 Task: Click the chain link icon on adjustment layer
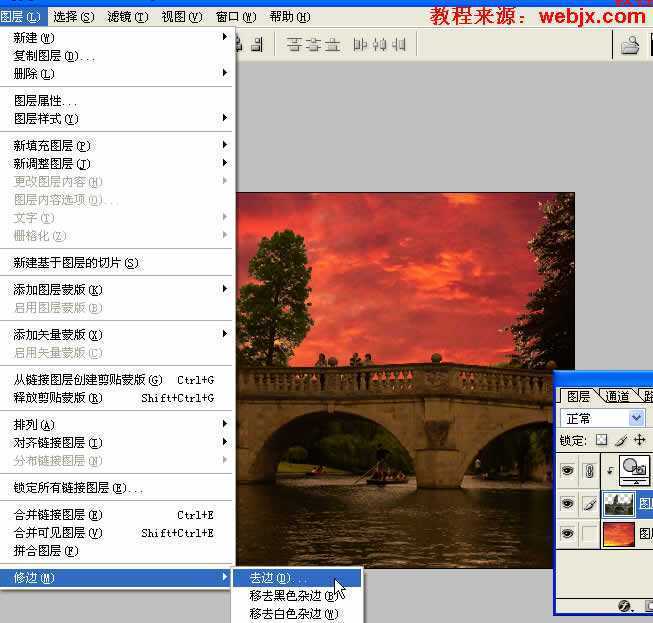(589, 471)
